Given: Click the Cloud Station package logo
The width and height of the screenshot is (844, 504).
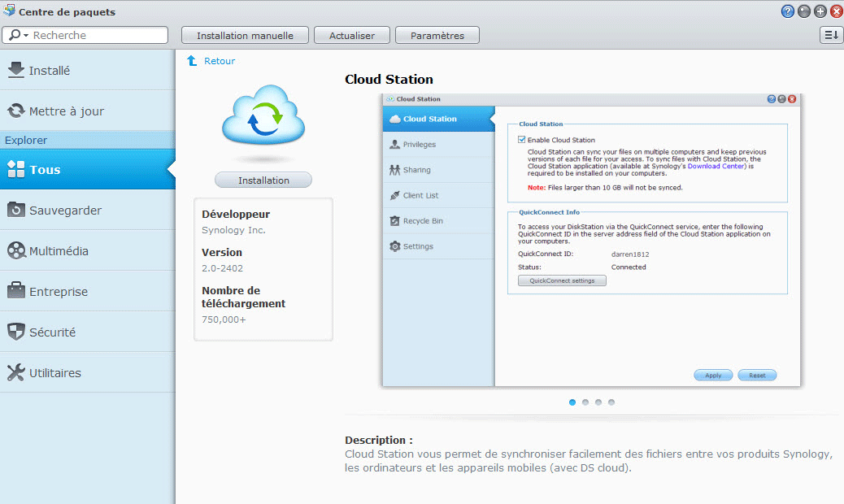Looking at the screenshot, I should click(x=263, y=115).
